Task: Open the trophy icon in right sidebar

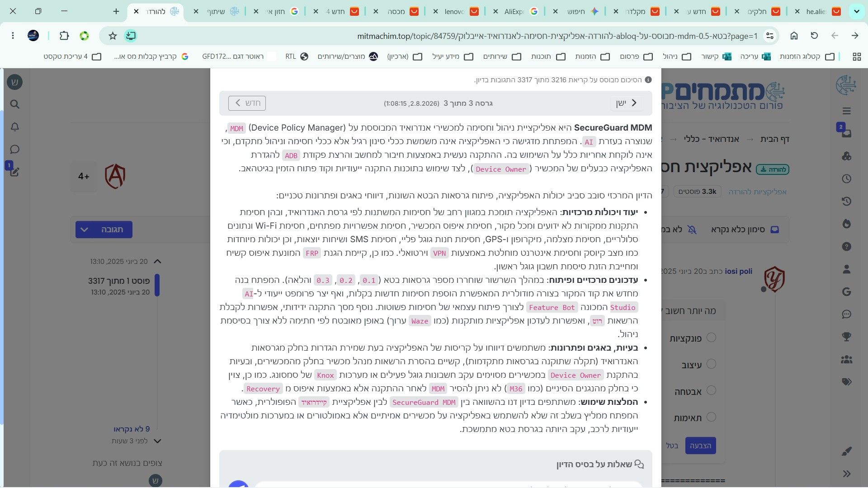Action: [847, 337]
